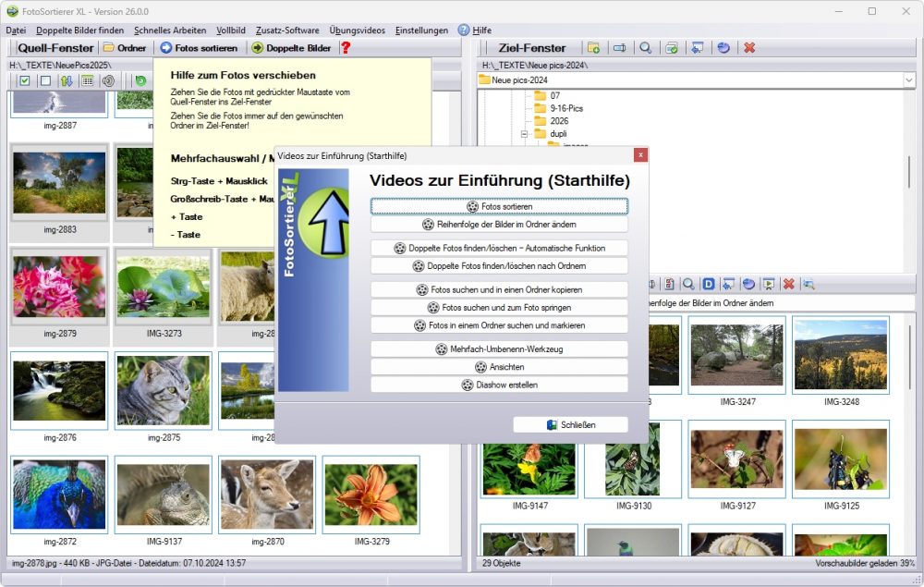Screen dimensions: 924x587
Task: Open the Vollbild menu
Action: click(230, 31)
